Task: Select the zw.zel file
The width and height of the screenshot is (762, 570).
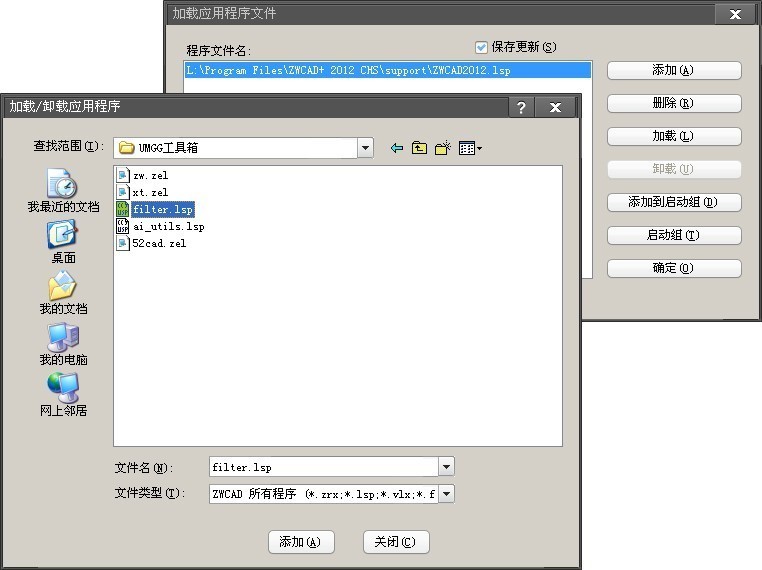Action: 150,175
